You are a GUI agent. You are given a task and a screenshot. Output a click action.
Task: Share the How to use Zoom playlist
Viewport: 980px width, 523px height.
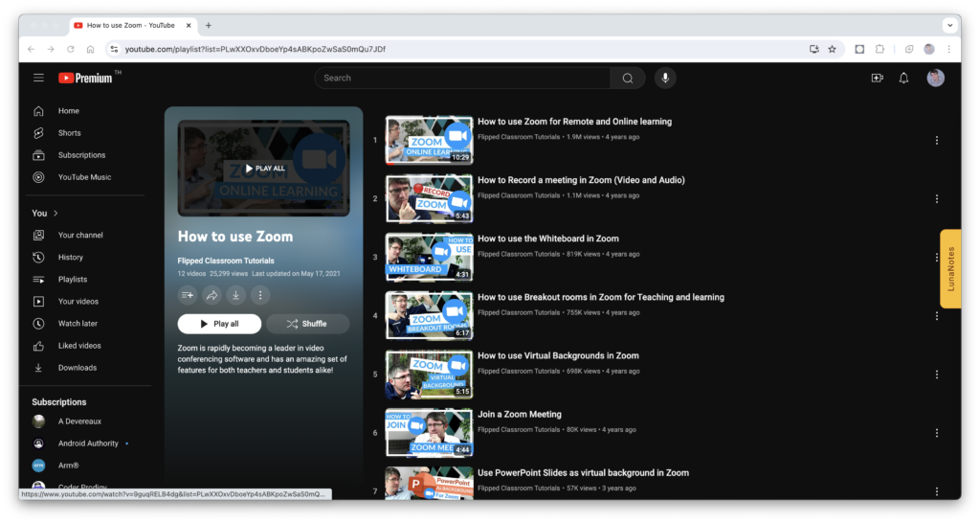click(x=212, y=295)
